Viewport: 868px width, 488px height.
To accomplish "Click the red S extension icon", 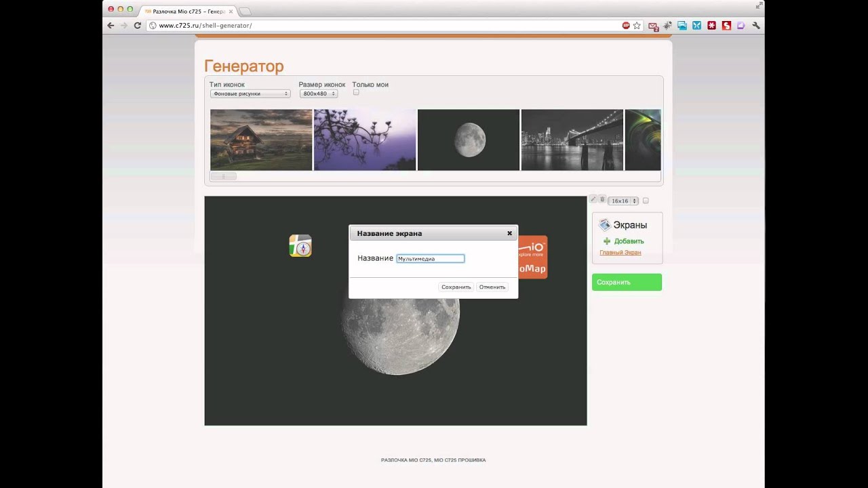I will point(726,25).
